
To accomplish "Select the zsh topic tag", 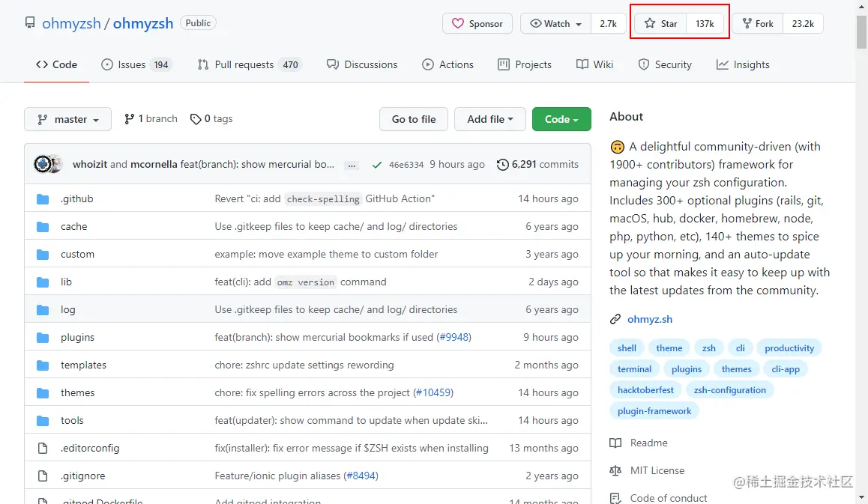I will (708, 348).
